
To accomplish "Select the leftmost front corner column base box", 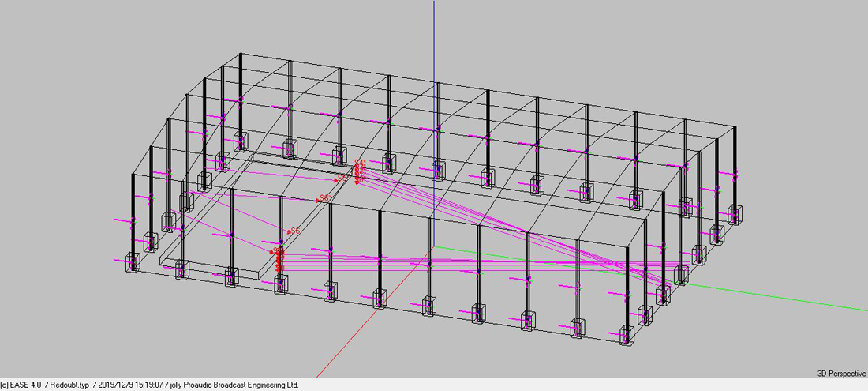I will [132, 262].
